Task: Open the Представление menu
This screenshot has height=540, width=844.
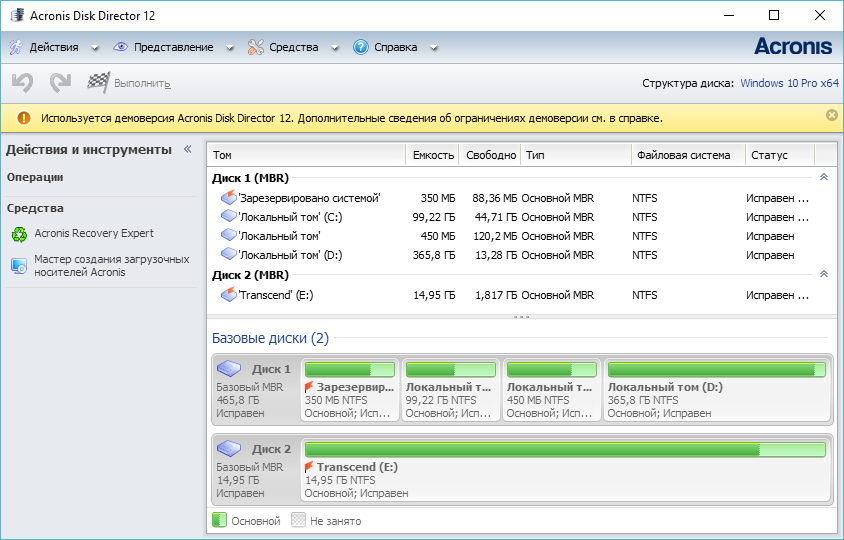Action: tap(173, 47)
